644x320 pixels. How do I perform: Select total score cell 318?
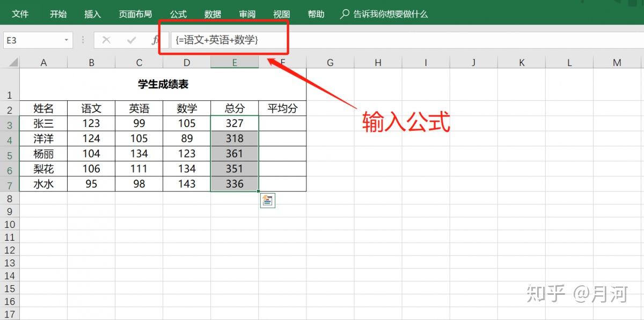(235, 138)
